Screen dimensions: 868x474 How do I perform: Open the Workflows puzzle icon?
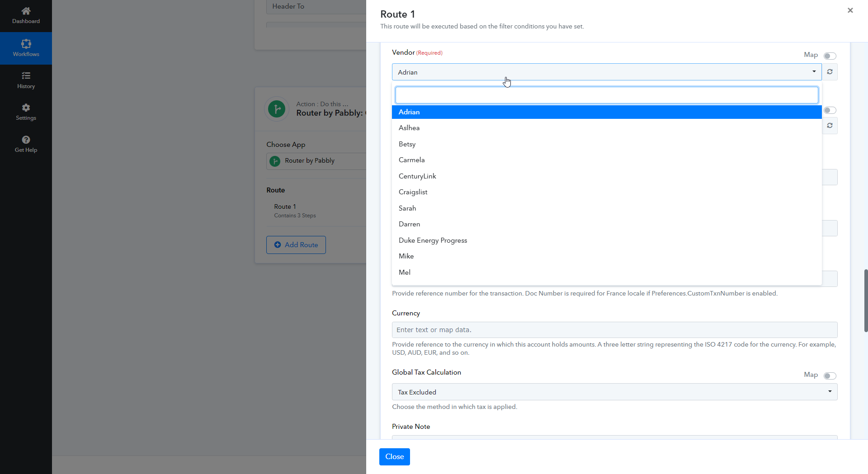click(26, 43)
